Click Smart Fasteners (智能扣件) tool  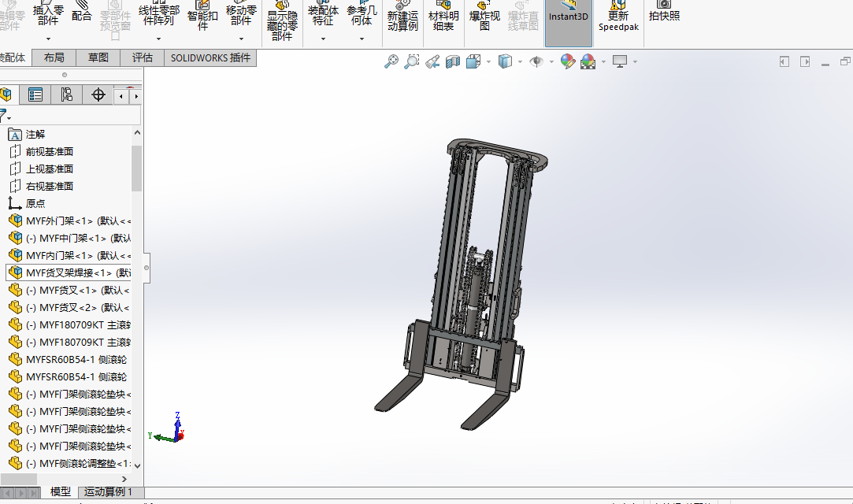(x=202, y=15)
